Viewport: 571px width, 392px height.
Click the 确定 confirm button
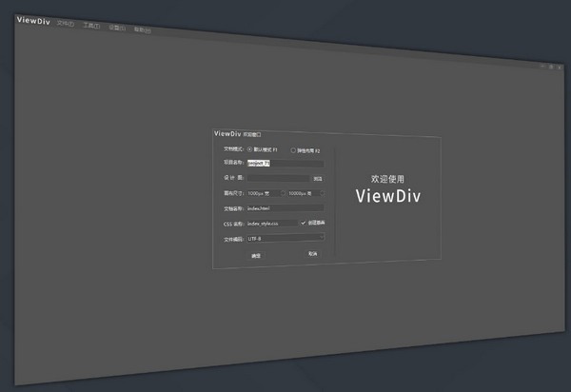(256, 256)
